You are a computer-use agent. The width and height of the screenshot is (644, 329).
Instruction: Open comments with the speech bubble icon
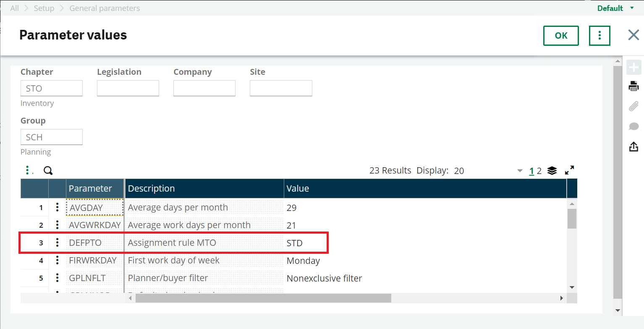pyautogui.click(x=634, y=126)
